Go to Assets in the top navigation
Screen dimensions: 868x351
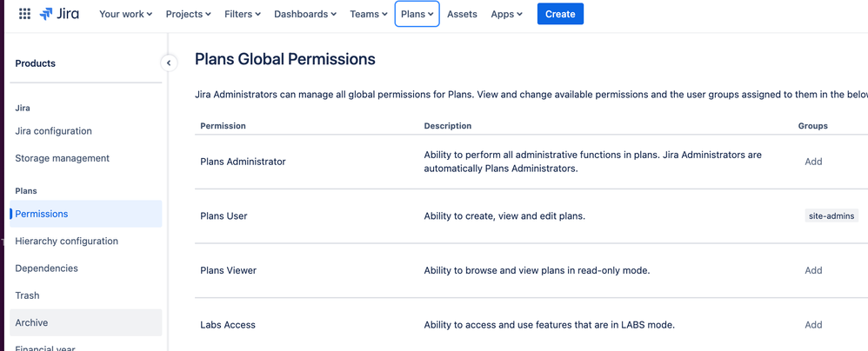point(462,14)
